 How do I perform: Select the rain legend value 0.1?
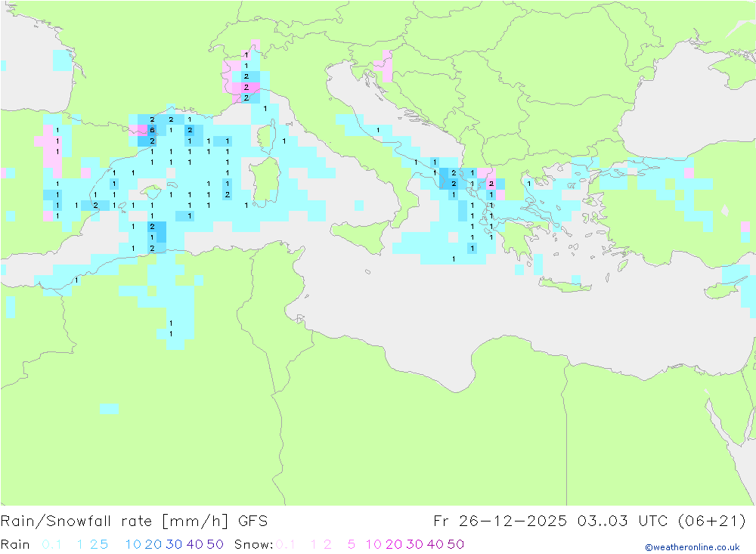(x=51, y=544)
